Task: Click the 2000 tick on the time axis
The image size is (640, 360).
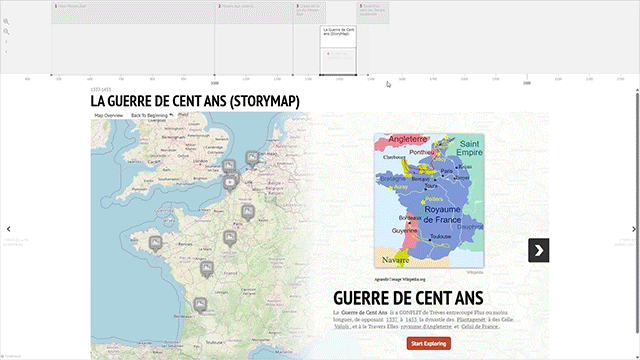Action: tap(527, 83)
